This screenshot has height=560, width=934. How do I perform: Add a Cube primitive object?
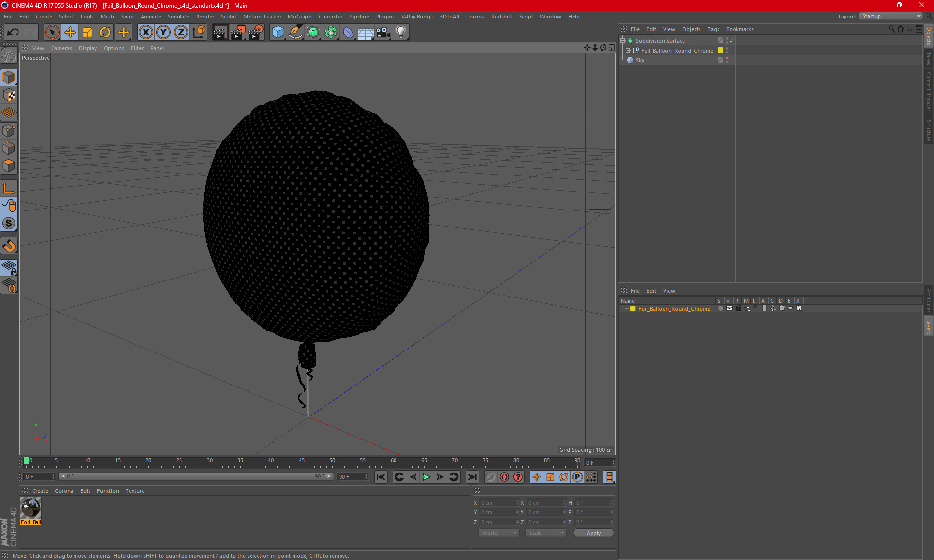point(278,33)
